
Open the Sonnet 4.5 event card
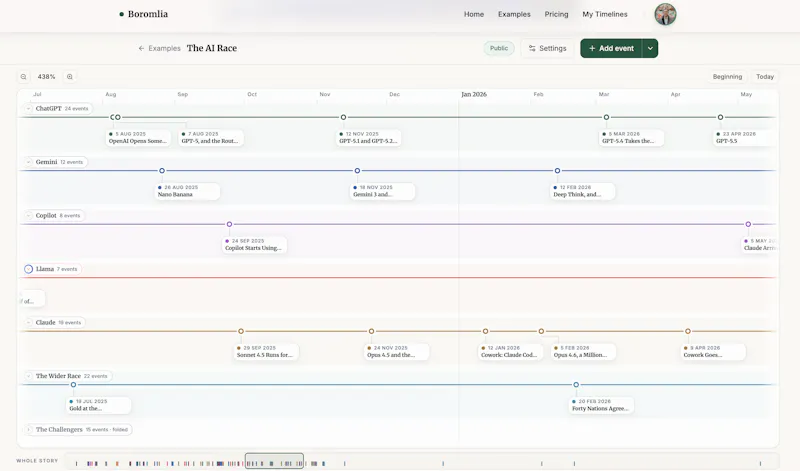[x=266, y=352]
